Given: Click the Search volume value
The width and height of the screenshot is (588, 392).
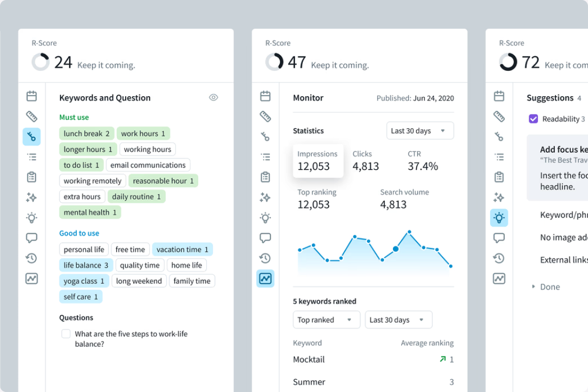Looking at the screenshot, I should click(393, 204).
